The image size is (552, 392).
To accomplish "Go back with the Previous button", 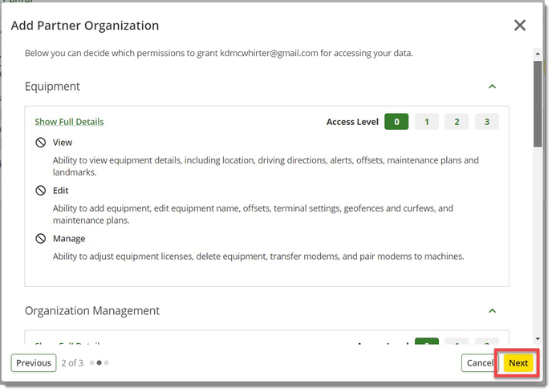I will [34, 363].
